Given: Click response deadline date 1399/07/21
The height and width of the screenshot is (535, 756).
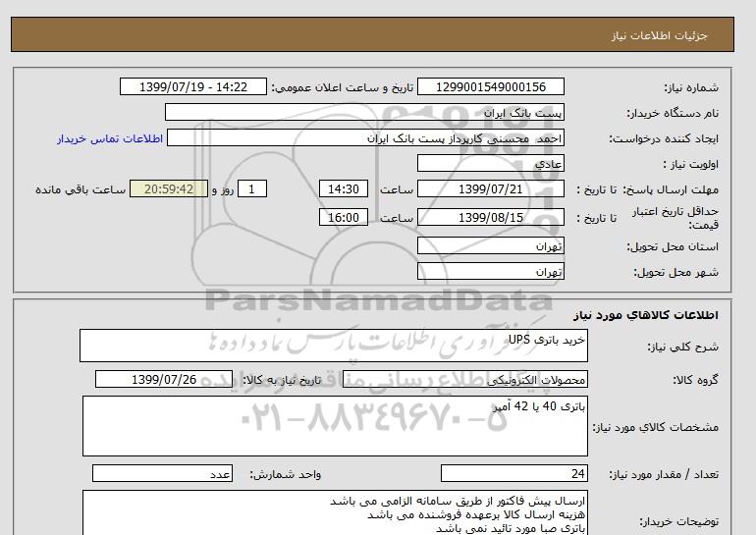Looking at the screenshot, I should click(x=490, y=188).
